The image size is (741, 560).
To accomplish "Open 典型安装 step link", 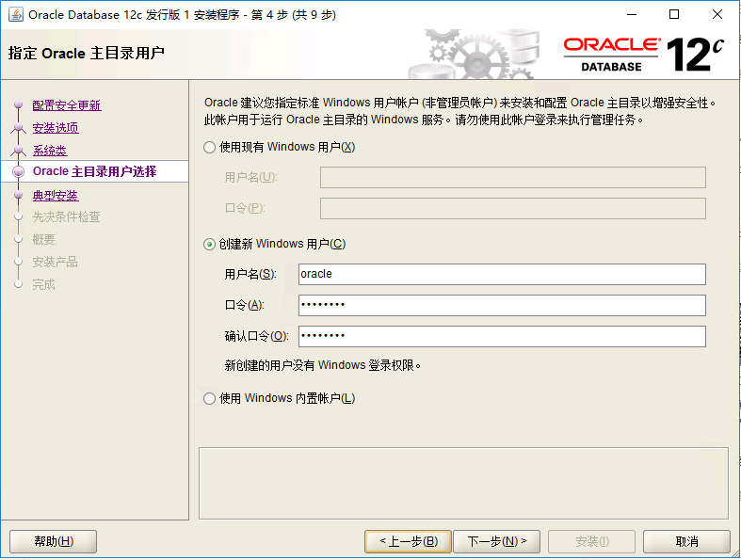I will pyautogui.click(x=56, y=196).
